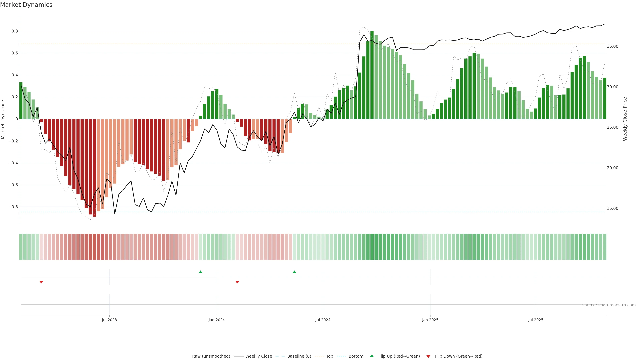The width and height of the screenshot is (644, 362).
Task: Click the red flip-down marker in early 2024
Action: (237, 282)
